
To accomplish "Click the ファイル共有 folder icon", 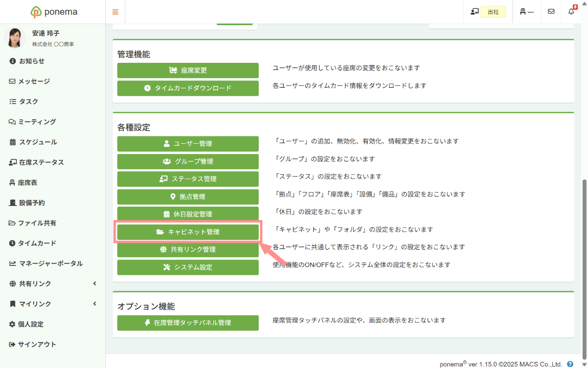I will point(13,223).
